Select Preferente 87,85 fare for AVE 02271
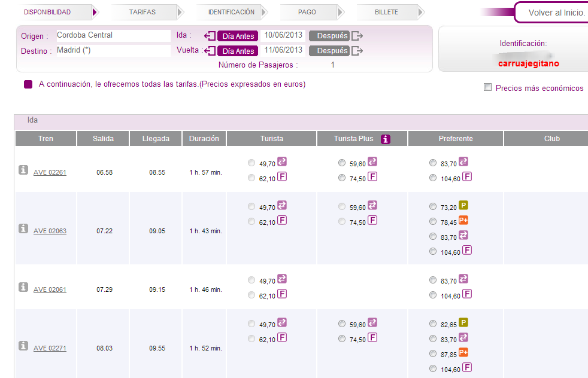Screen dimensions: 588x378 pos(433,353)
